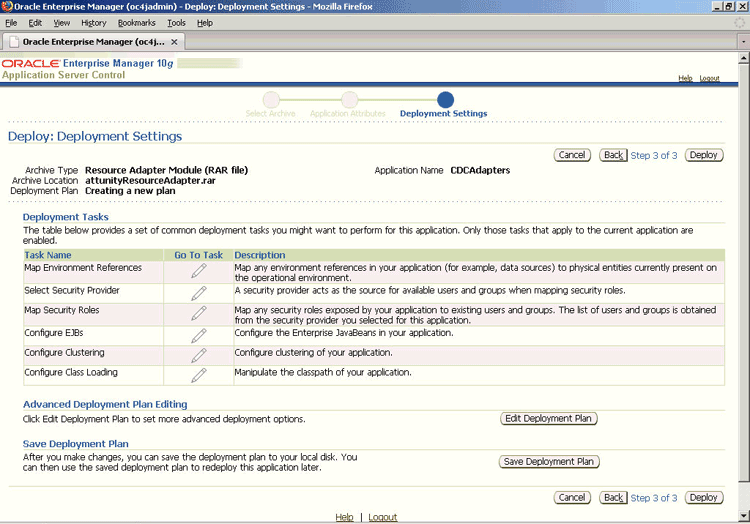Open the Map Security Roles pencil icon

(x=199, y=313)
